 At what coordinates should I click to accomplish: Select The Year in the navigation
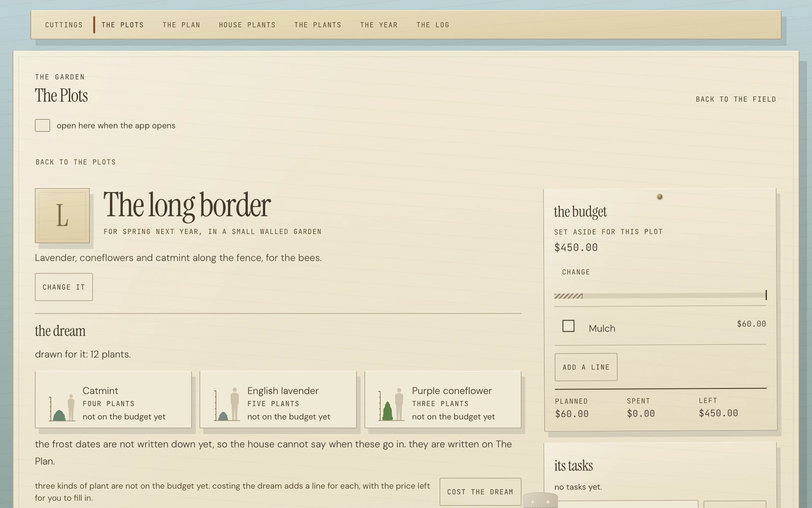pos(379,25)
